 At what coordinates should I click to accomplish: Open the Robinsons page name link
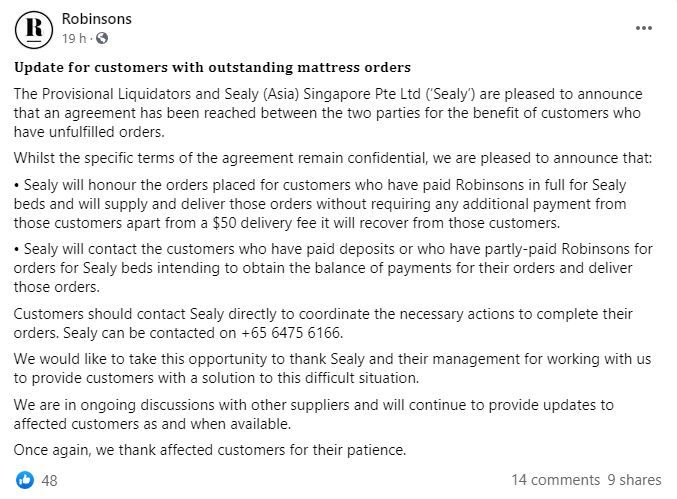click(x=96, y=20)
